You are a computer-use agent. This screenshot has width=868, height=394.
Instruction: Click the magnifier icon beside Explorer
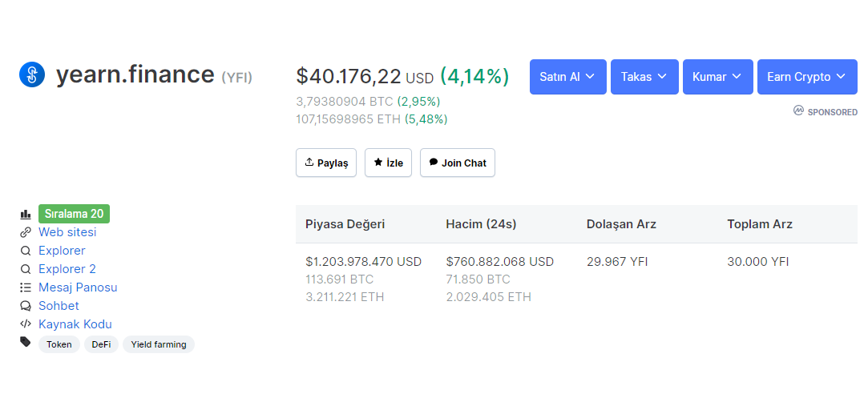[x=25, y=251]
